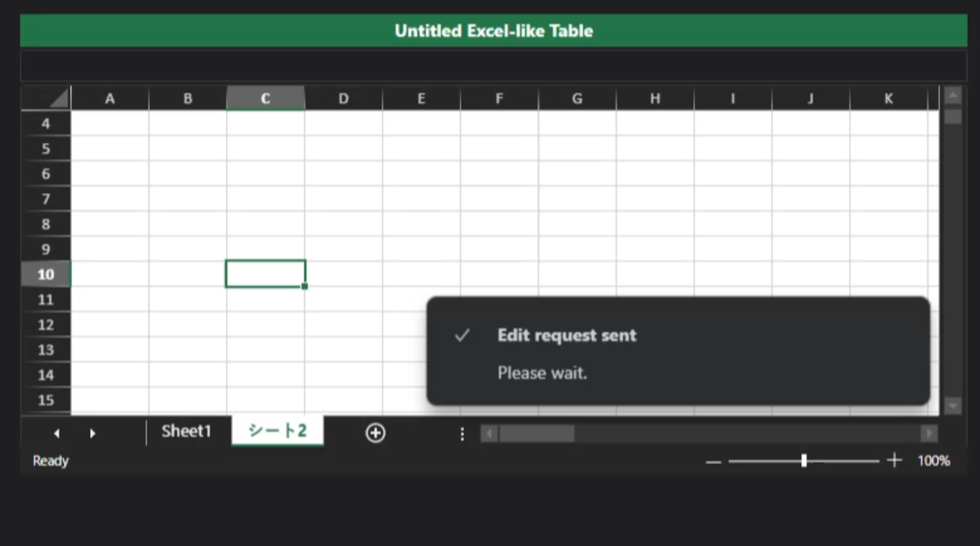Viewport: 980px width, 546px height.
Task: Adjust the zoom slider handle
Action: click(x=804, y=461)
